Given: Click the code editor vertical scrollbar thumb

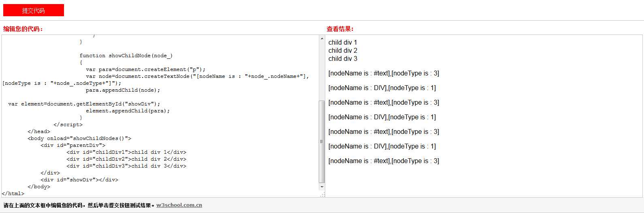Looking at the screenshot, I should coord(322,142).
